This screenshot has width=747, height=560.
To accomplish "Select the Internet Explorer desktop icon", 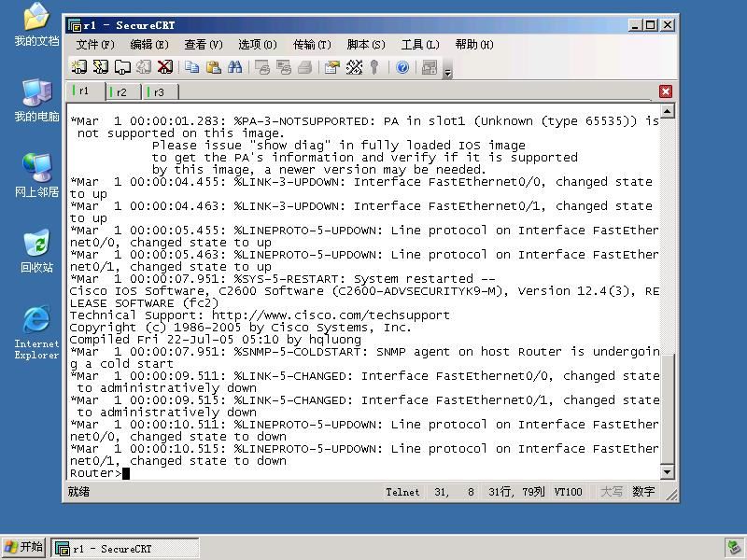I will click(36, 332).
